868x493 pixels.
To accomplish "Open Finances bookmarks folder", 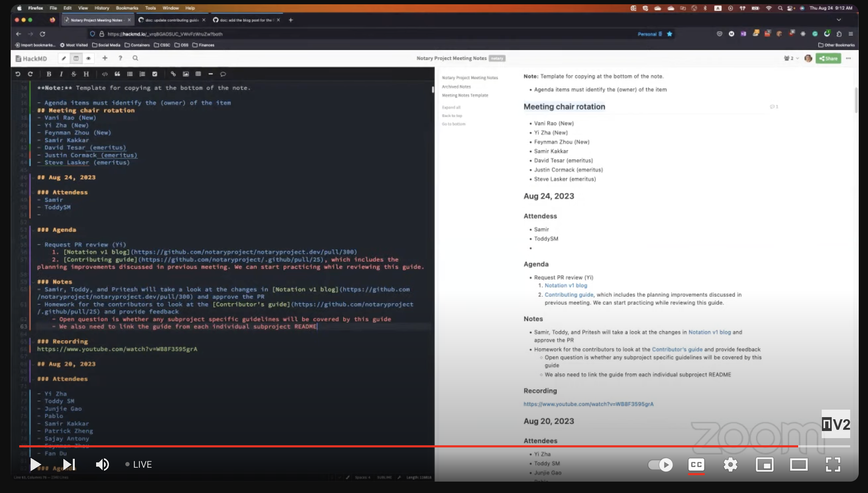I will click(x=203, y=45).
